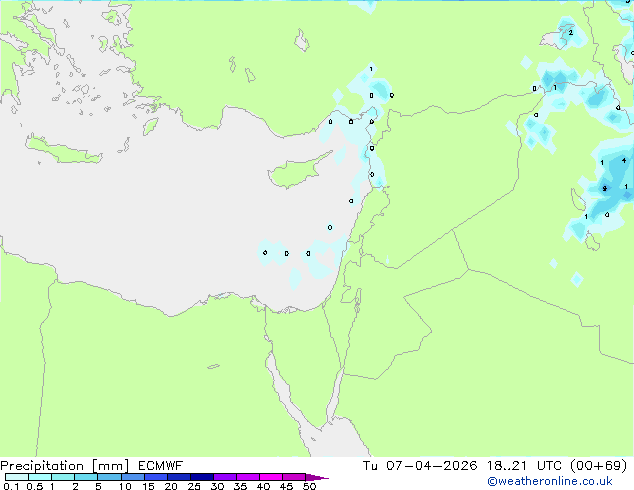
Task: Click the '30' legend scale label
Action: coord(218,486)
